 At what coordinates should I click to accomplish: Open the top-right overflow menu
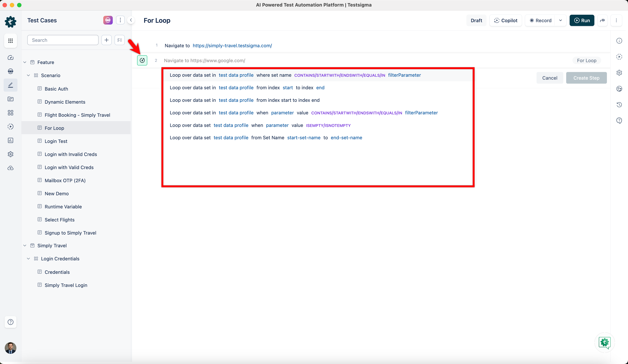tap(617, 20)
